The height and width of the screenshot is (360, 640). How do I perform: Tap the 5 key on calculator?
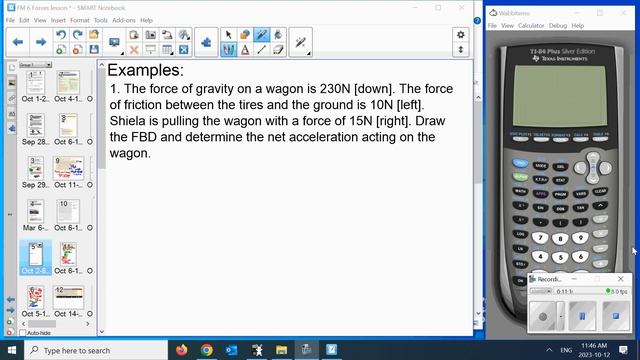click(560, 257)
